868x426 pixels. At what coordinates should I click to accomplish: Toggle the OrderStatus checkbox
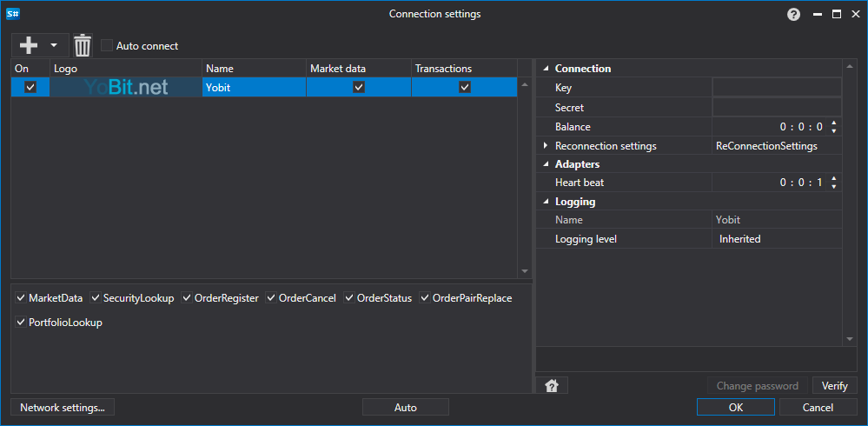click(x=349, y=298)
